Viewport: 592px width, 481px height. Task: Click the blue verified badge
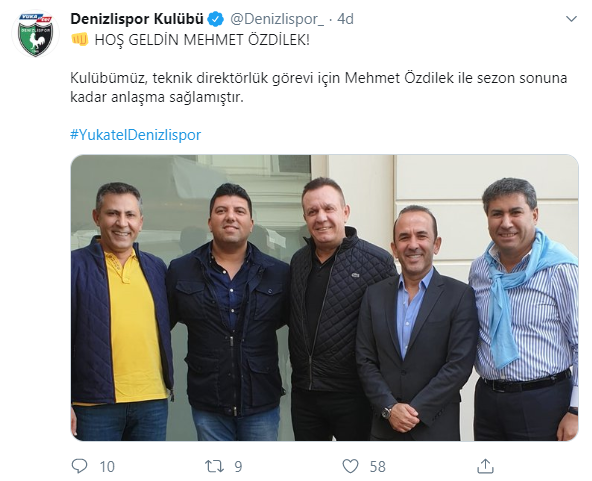point(216,19)
